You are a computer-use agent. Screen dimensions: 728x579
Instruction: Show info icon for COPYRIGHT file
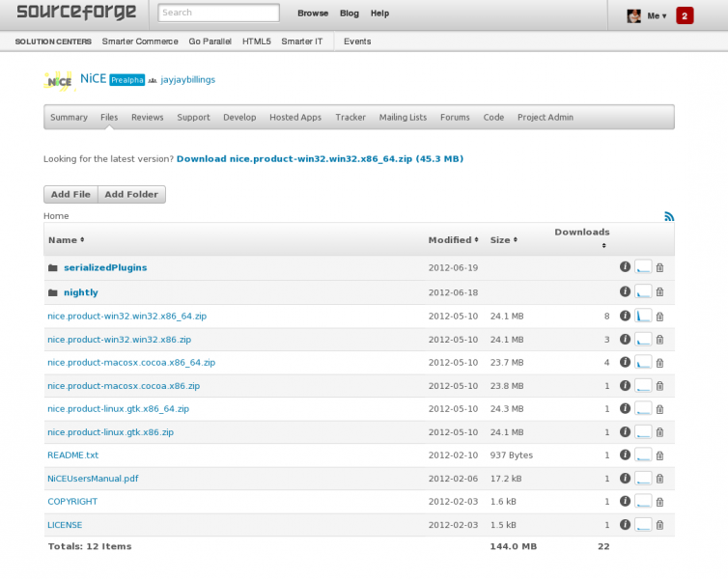pos(625,501)
